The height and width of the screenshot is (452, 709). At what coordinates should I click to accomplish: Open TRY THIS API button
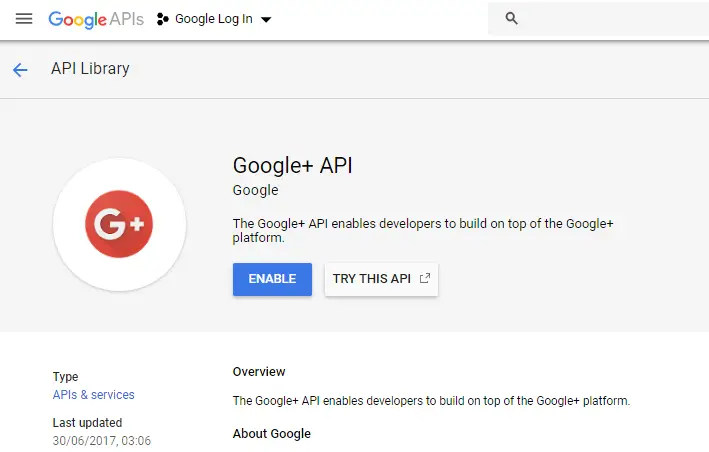click(x=381, y=279)
